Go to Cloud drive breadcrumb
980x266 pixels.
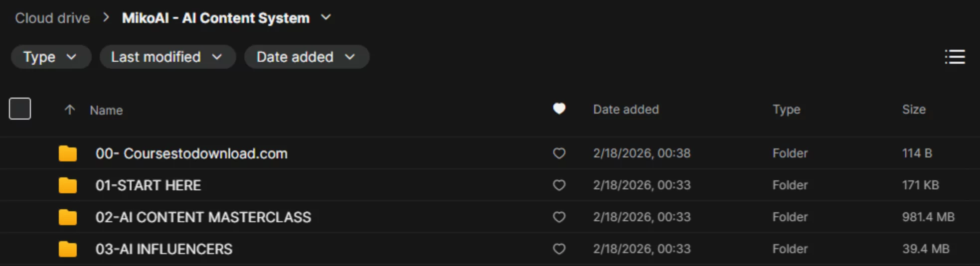coord(52,18)
